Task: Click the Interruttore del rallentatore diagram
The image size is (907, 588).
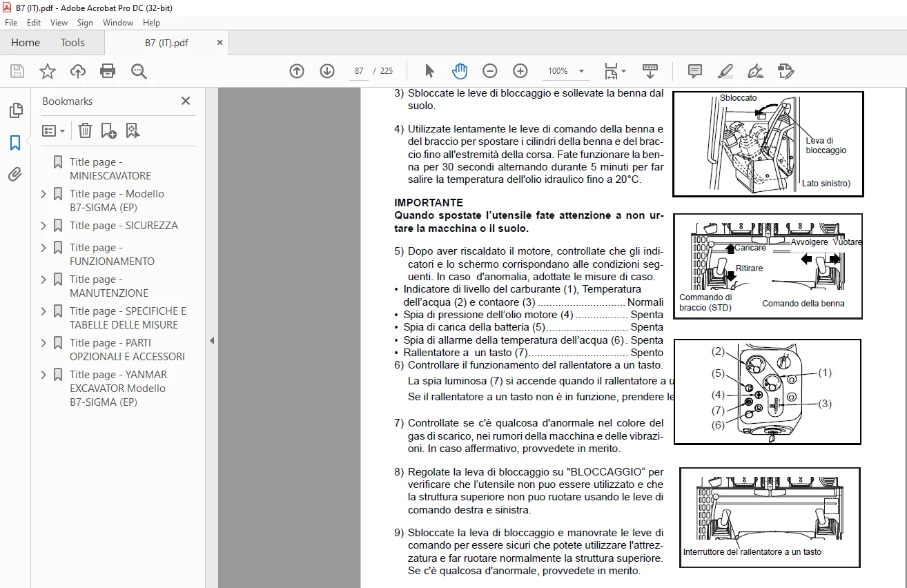Action: [x=770, y=518]
